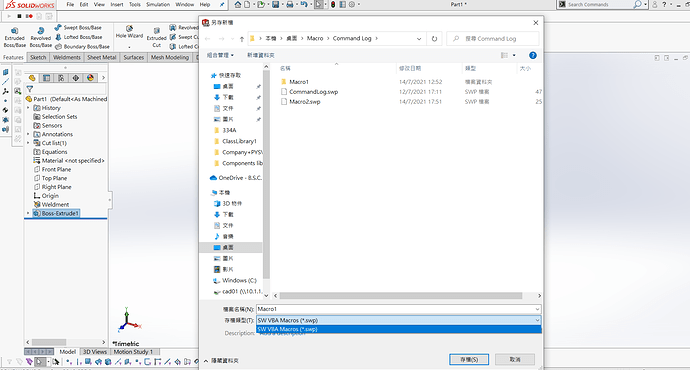Open the file name dropdown arrow
The image size is (690, 370).
pyautogui.click(x=537, y=309)
